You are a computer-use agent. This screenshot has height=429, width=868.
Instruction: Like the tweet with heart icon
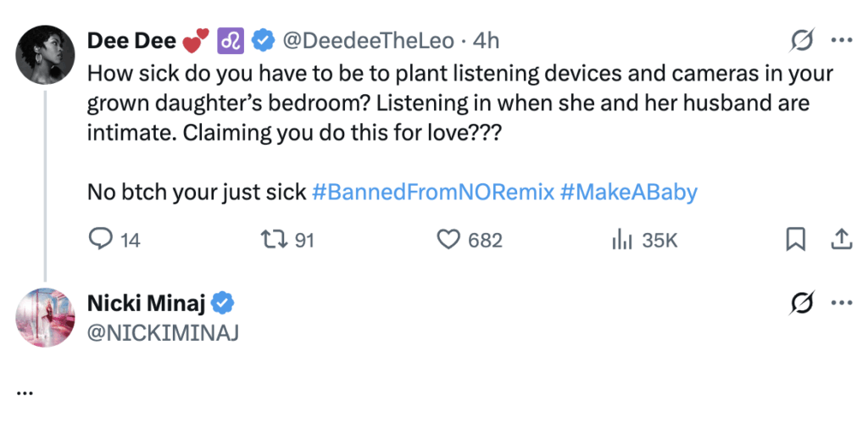448,240
